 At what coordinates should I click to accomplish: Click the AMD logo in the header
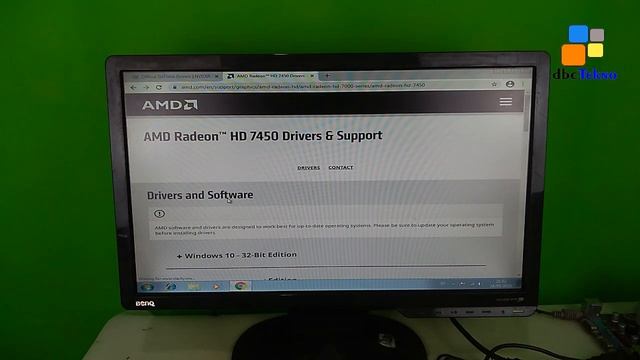click(170, 105)
